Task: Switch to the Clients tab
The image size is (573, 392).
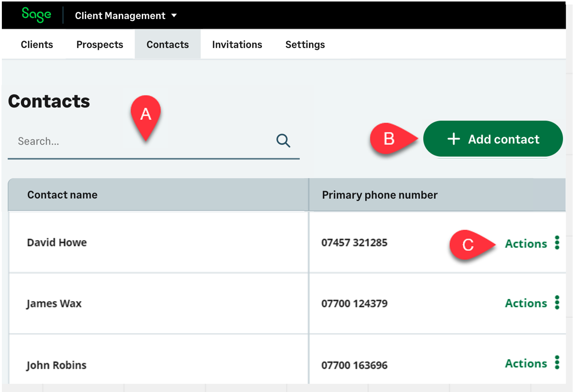Action: 37,45
